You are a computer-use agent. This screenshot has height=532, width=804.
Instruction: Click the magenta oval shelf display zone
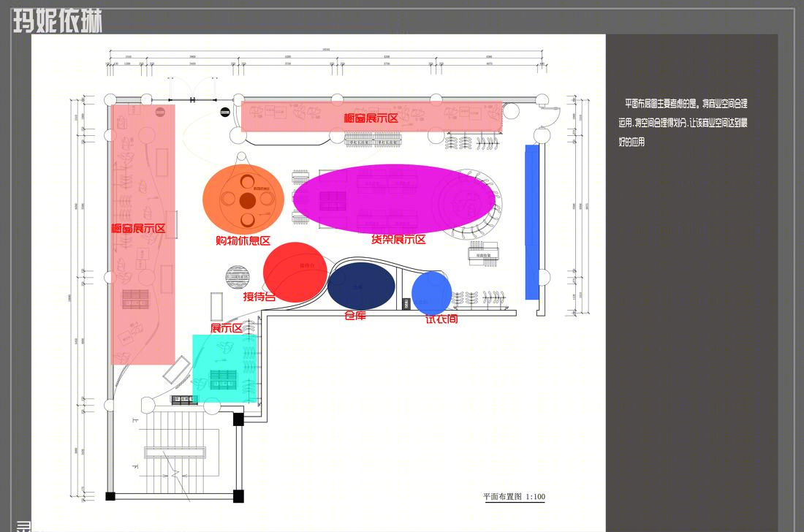click(394, 199)
